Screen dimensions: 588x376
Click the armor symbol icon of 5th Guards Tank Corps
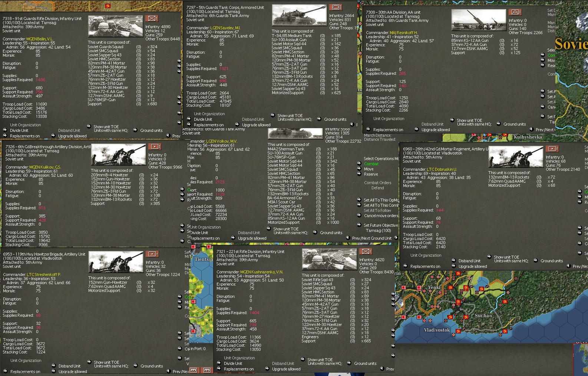[x=335, y=7]
